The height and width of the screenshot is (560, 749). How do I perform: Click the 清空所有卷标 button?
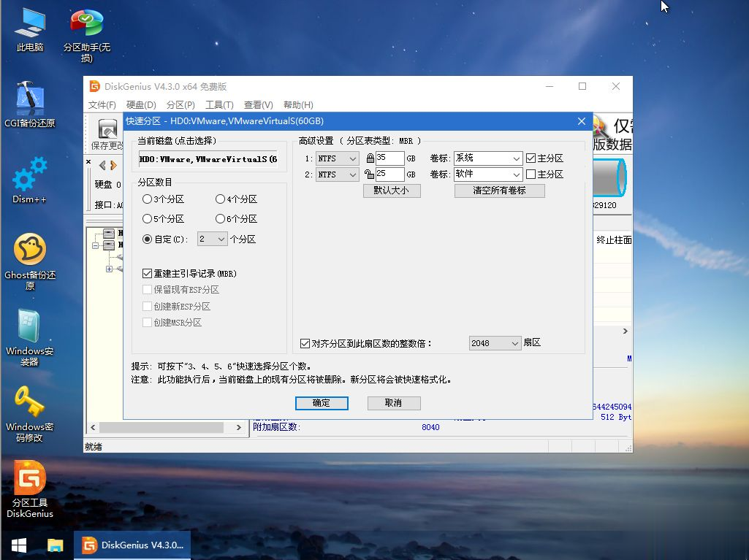click(x=499, y=190)
